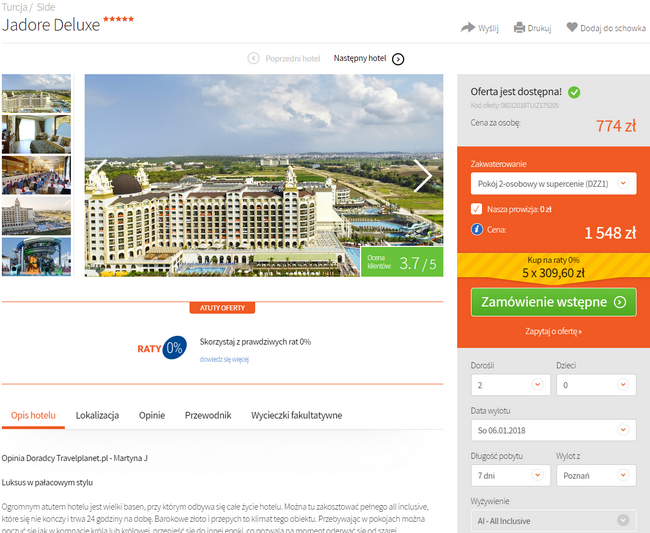650x533 pixels.
Task: Open the Zakwaterowanie room type dropdown
Action: coord(553,184)
